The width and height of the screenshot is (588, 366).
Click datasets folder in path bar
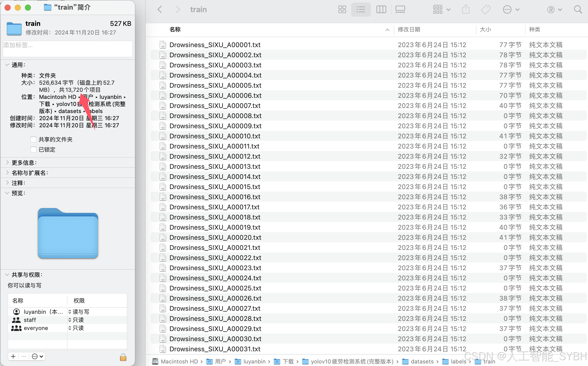(422, 361)
